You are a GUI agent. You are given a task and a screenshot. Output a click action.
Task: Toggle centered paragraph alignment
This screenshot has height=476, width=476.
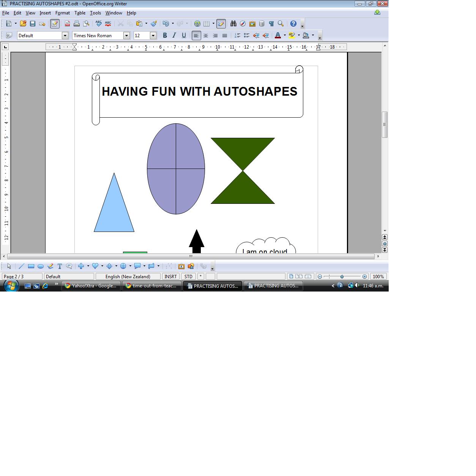click(206, 35)
